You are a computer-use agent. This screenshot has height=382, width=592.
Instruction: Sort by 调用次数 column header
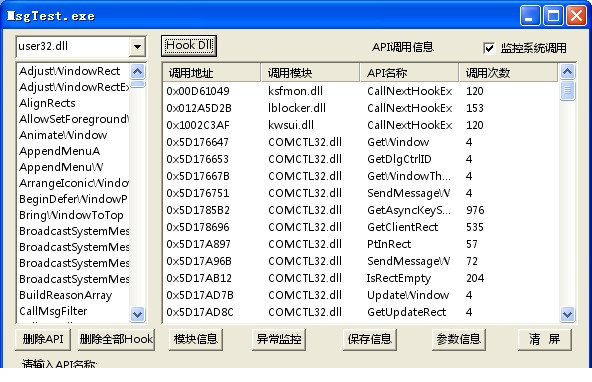pyautogui.click(x=508, y=73)
